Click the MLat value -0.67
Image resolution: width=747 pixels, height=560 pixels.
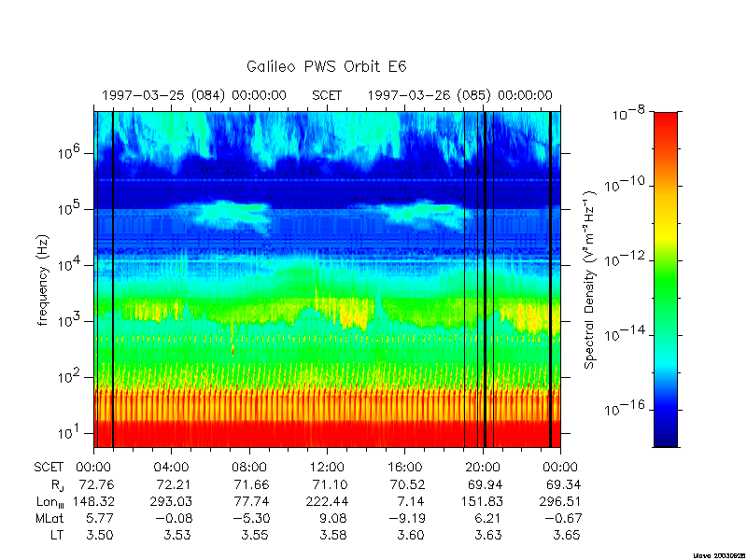(563, 518)
